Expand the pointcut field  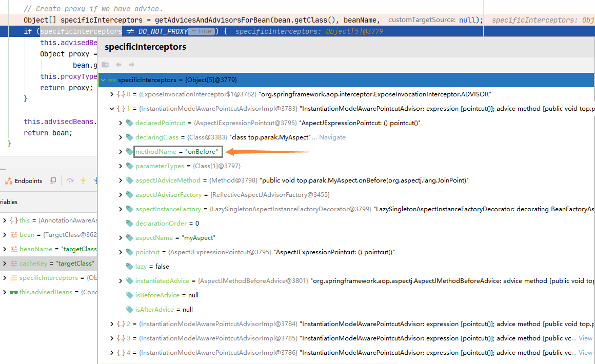coord(121,252)
